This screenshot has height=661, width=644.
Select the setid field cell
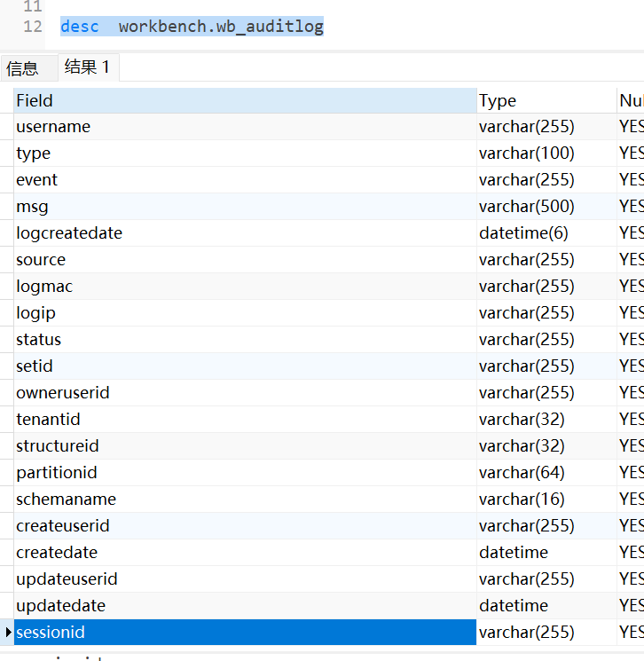click(246, 366)
